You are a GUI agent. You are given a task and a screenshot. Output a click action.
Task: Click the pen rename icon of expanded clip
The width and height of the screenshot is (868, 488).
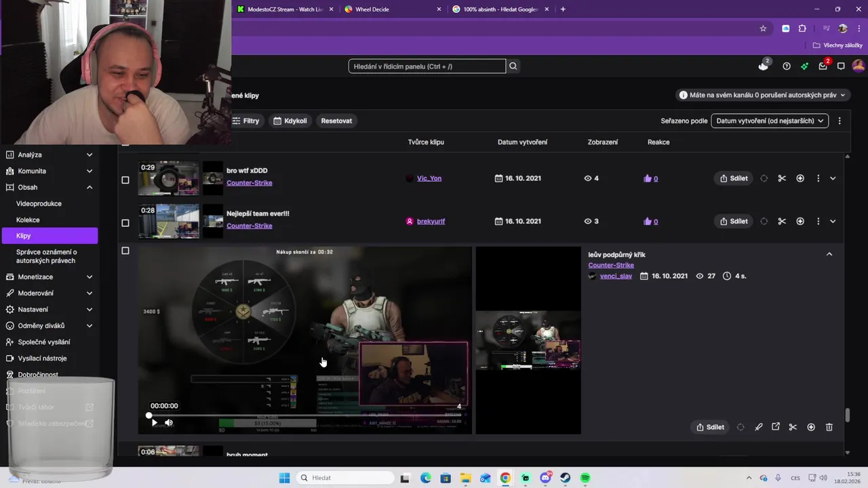[758, 427]
